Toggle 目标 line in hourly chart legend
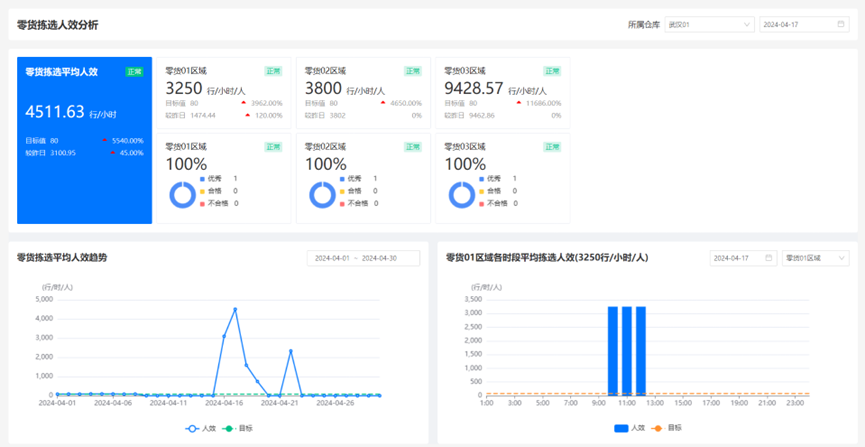The width and height of the screenshot is (865, 447). tap(665, 428)
